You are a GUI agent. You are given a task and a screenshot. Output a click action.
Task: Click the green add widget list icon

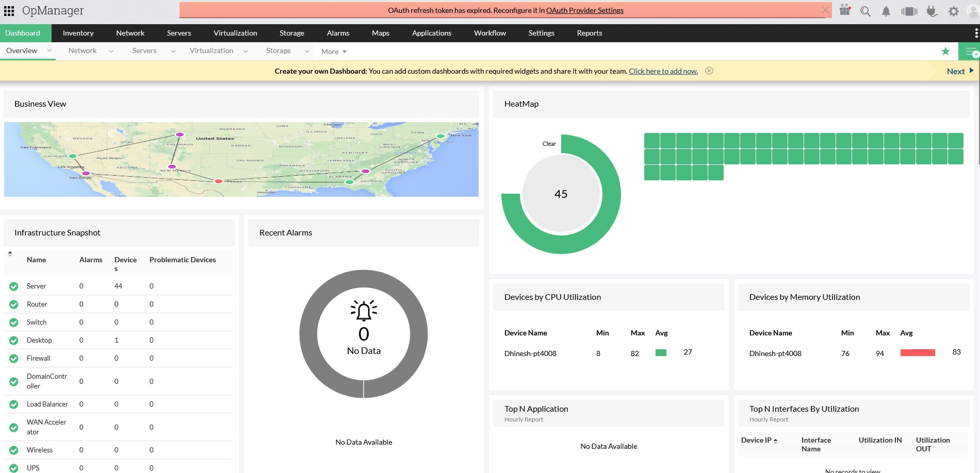(970, 52)
